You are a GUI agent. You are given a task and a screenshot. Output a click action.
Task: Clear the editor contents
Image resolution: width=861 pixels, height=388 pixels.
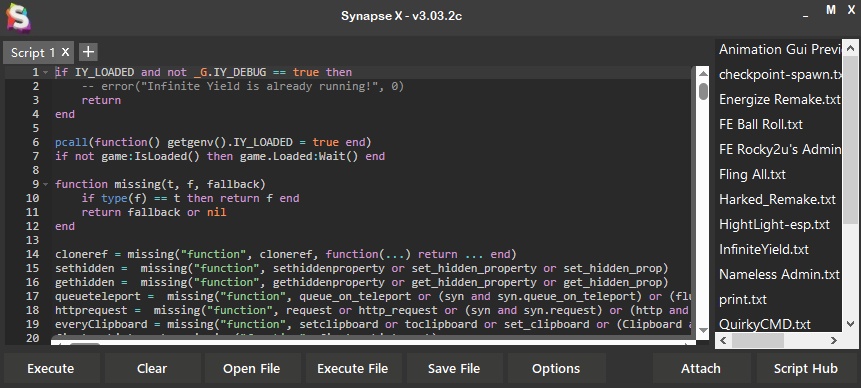coord(152,368)
